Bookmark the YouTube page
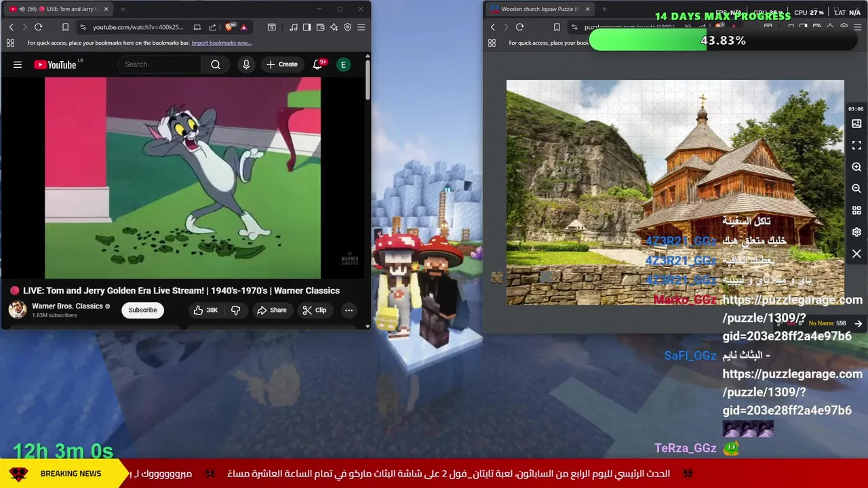 [65, 27]
